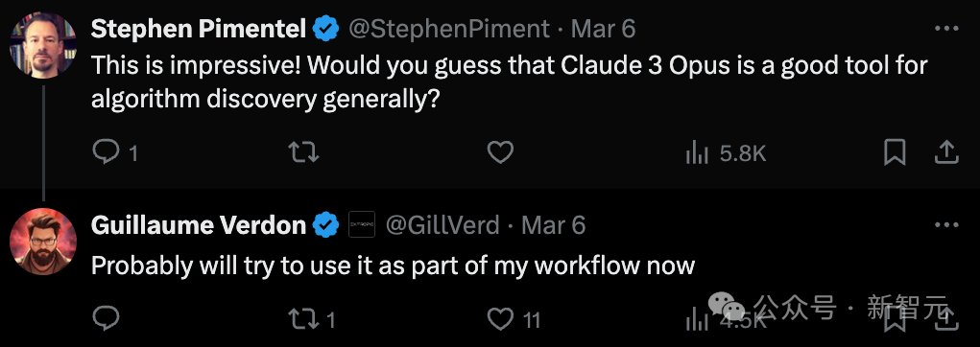Click Guillaume Verdon's blue verified badge

click(325, 224)
